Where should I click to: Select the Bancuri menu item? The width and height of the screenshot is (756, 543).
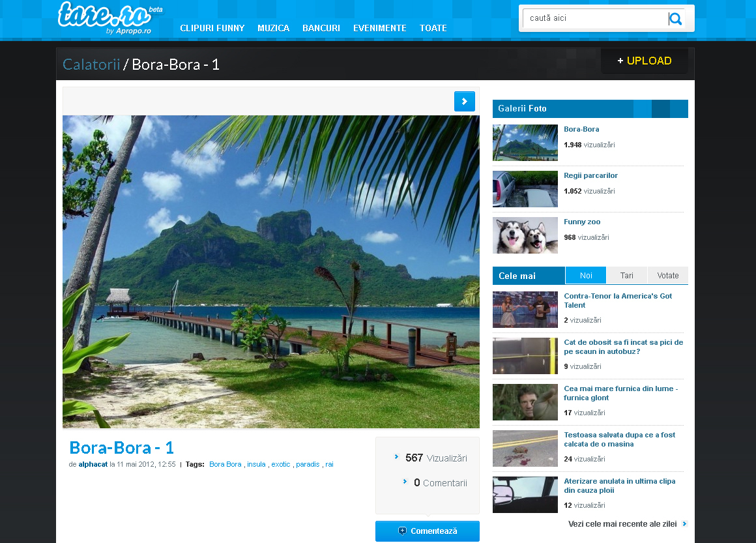(321, 28)
